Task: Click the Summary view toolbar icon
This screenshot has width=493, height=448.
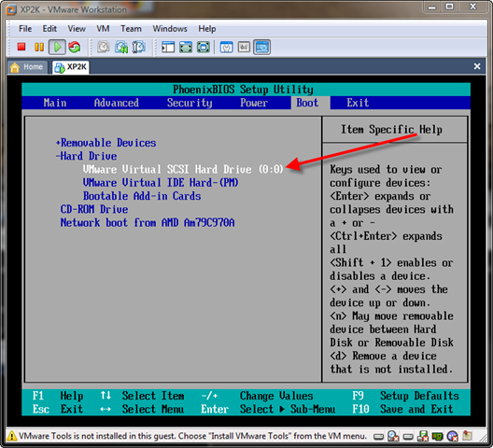Action: coord(226,48)
